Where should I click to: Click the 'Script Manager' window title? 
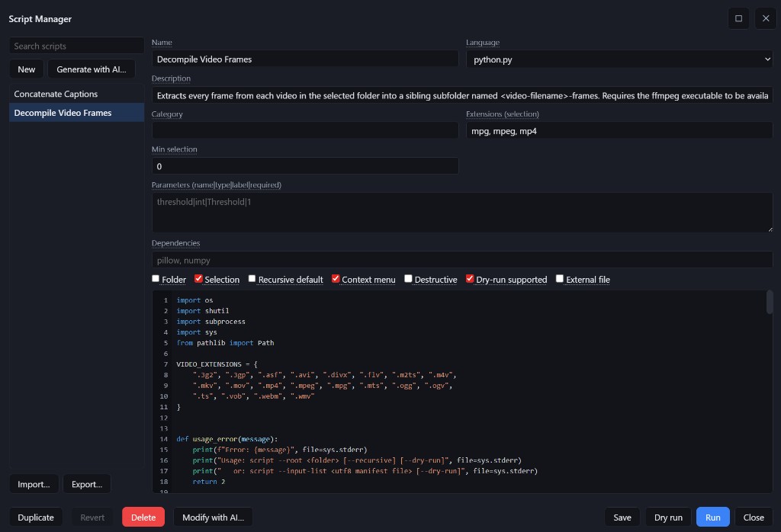[40, 19]
